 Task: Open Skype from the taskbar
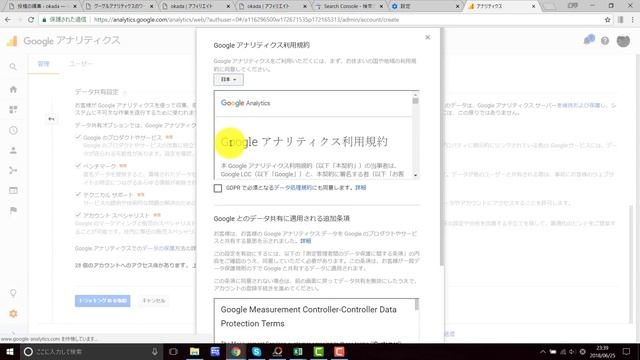(256, 351)
